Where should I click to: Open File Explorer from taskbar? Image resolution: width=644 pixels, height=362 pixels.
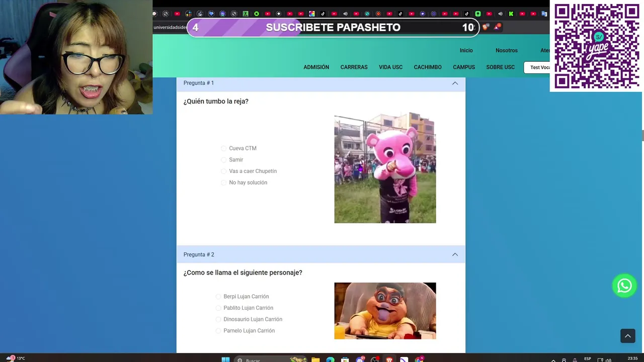315,359
